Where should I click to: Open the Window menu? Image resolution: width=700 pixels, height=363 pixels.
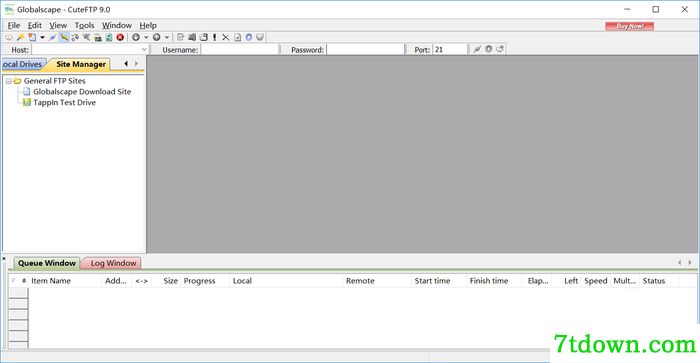tap(117, 25)
